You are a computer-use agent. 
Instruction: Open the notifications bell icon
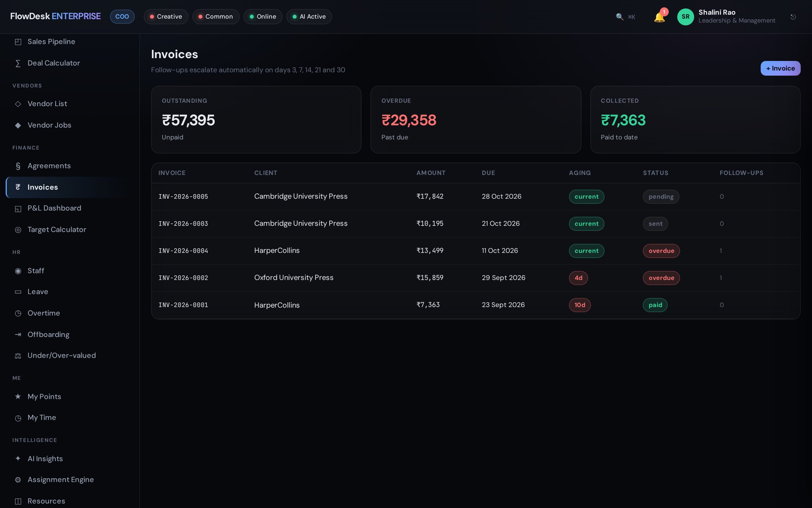[x=659, y=17]
